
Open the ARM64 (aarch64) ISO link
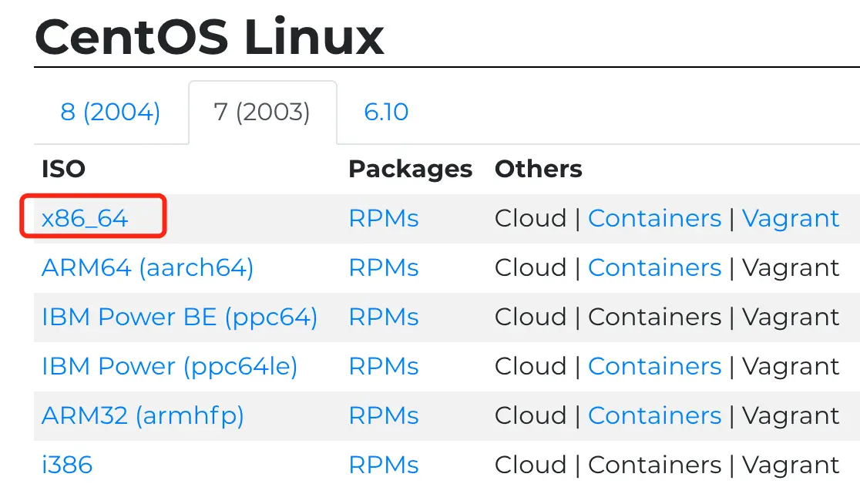pos(147,268)
